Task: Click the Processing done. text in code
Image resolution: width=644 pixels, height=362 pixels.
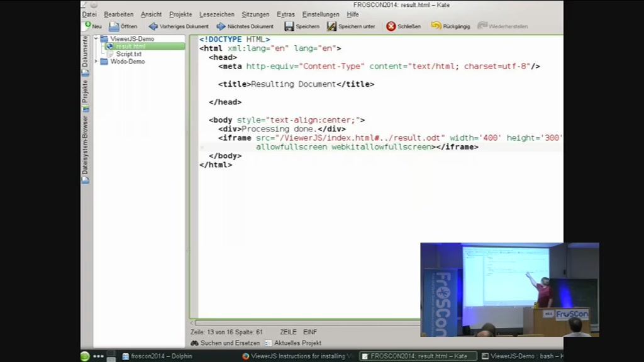Action: tap(279, 129)
